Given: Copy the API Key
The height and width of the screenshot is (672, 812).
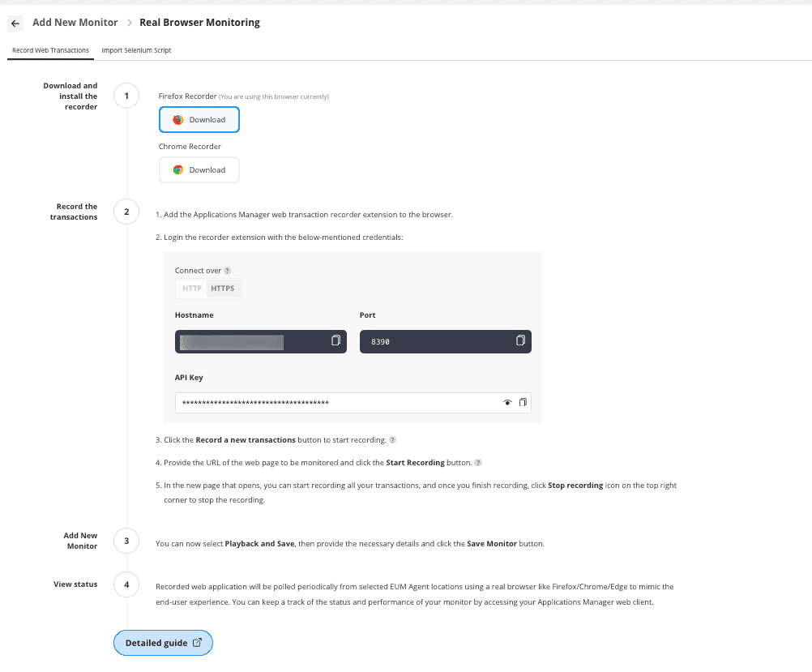Looking at the screenshot, I should coord(523,403).
